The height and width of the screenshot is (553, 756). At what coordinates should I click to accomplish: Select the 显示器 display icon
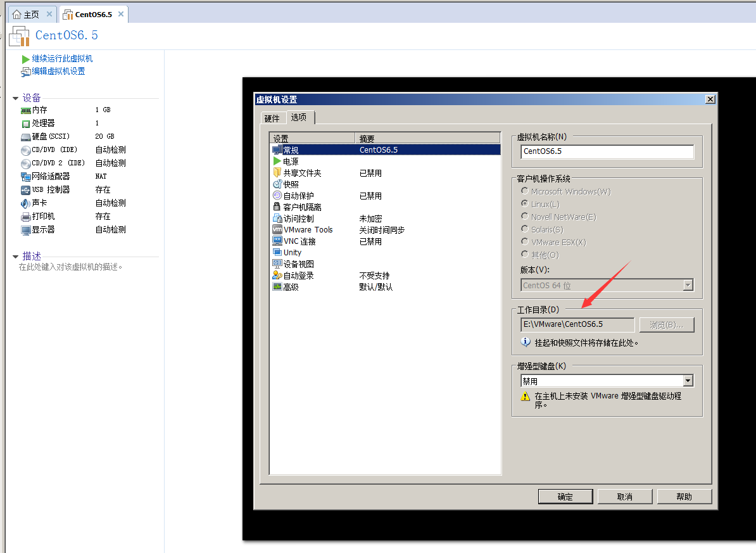(25, 230)
